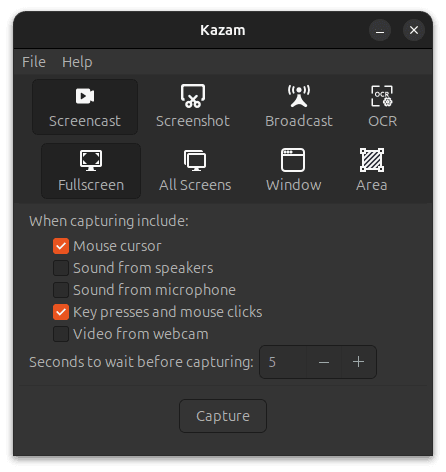Pick All Screens capture source

point(195,171)
